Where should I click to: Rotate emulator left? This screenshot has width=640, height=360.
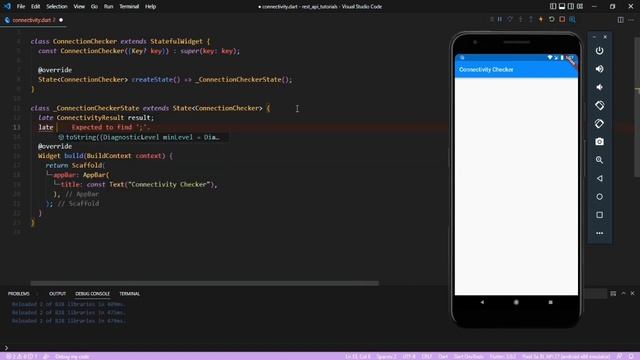(599, 105)
